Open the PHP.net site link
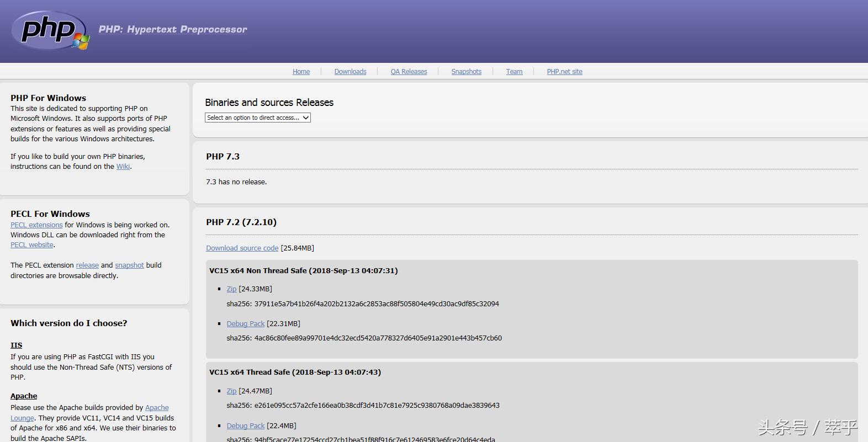868x442 pixels. pyautogui.click(x=564, y=72)
